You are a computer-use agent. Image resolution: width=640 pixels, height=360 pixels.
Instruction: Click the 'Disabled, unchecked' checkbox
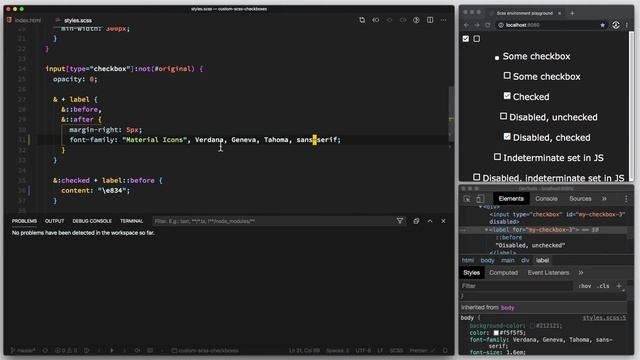503,116
